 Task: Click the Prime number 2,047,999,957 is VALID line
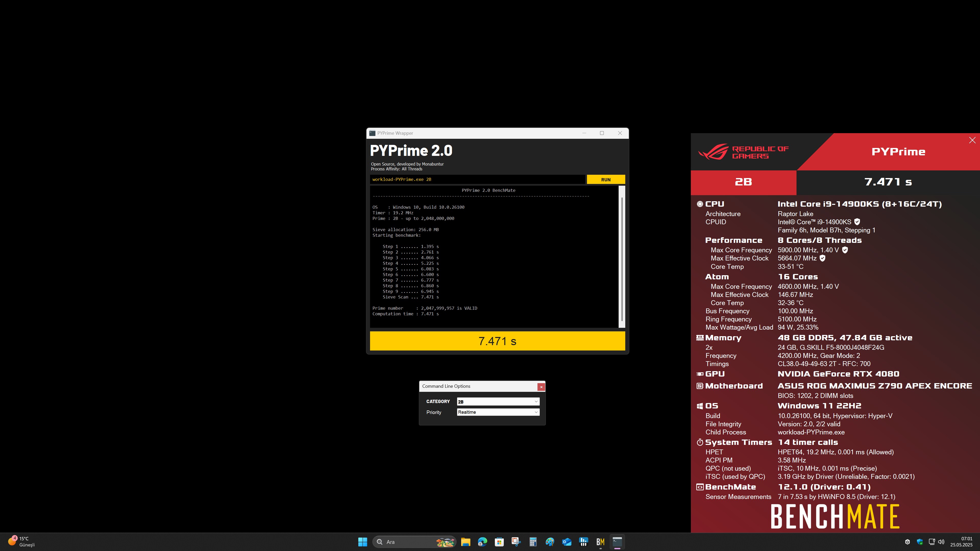point(425,308)
